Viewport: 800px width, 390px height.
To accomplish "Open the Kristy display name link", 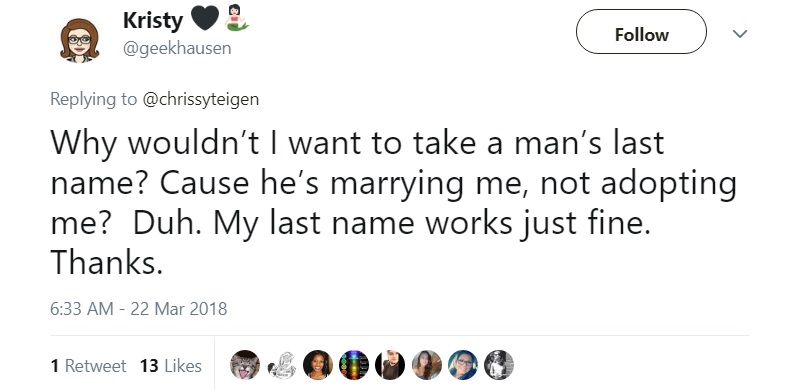I will (153, 20).
